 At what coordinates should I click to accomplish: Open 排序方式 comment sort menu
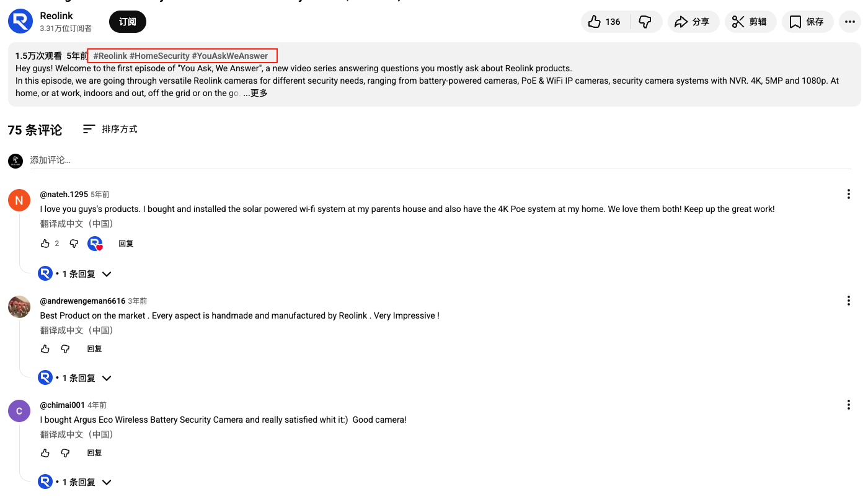click(110, 129)
